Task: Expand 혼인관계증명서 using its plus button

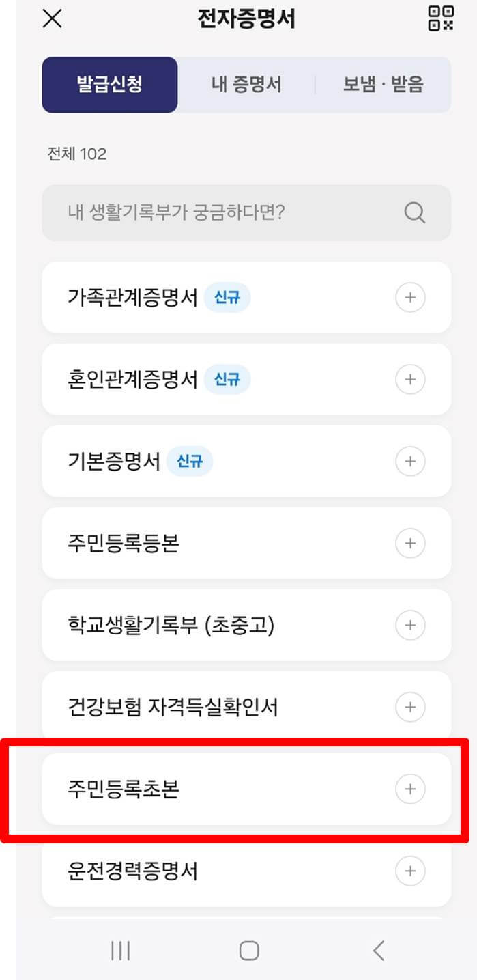Action: coord(410,379)
